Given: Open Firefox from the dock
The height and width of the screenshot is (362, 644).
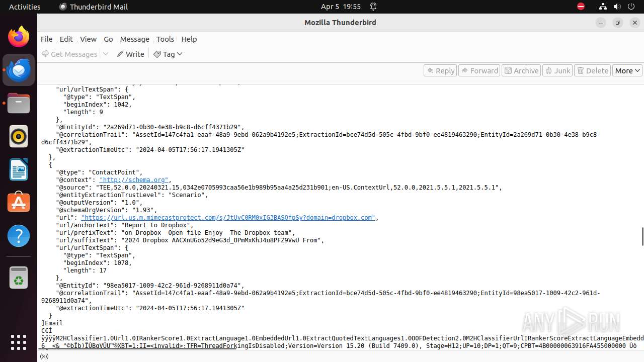Looking at the screenshot, I should pos(19,37).
